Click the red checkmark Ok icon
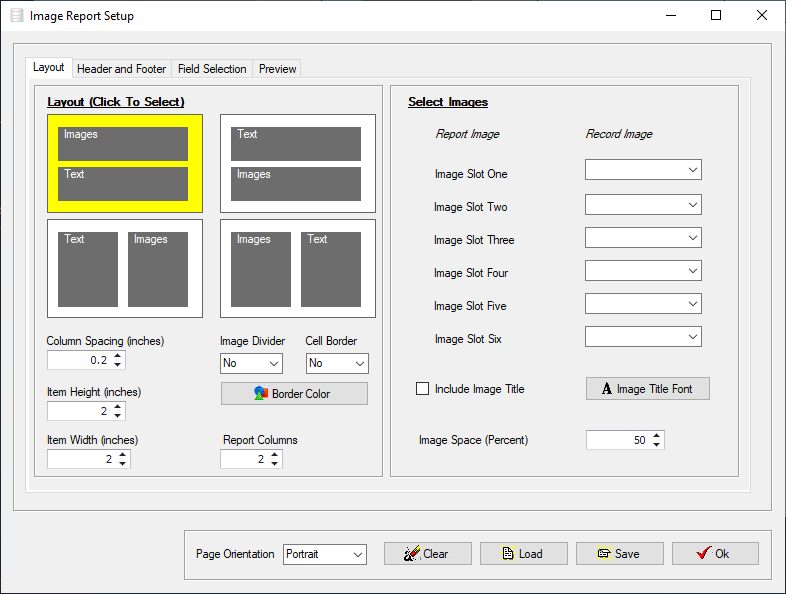Viewport: 786px width, 594px height. 704,553
